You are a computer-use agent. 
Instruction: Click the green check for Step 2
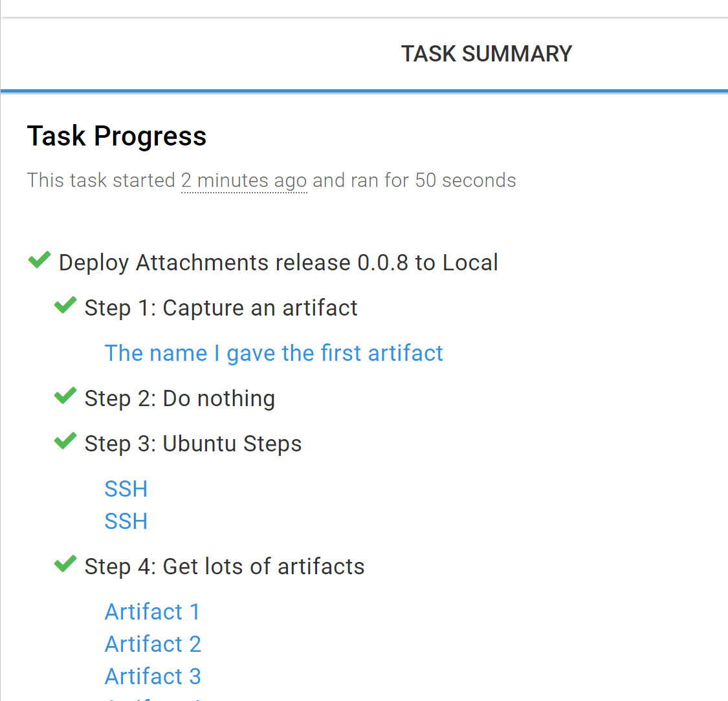(65, 396)
